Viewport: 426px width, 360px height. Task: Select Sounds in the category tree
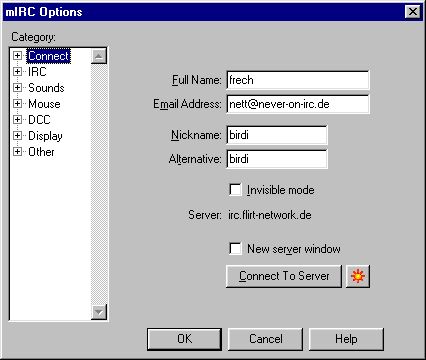click(46, 88)
